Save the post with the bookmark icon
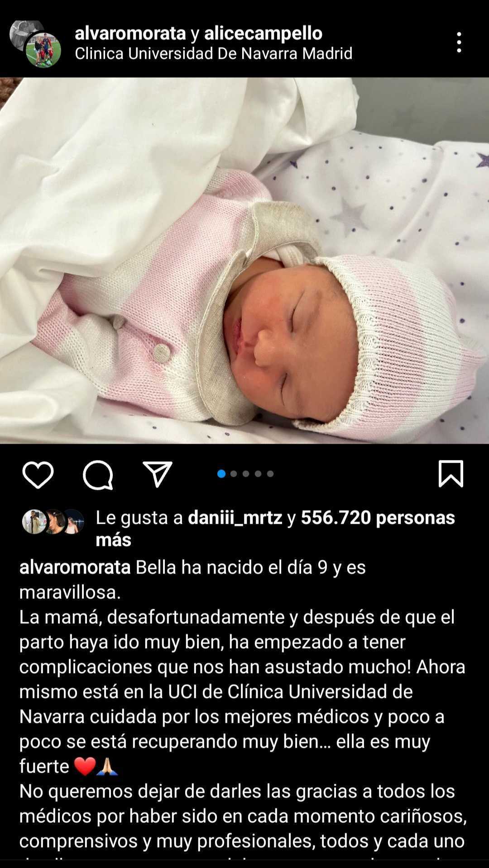This screenshot has height=868, width=489. point(451,474)
